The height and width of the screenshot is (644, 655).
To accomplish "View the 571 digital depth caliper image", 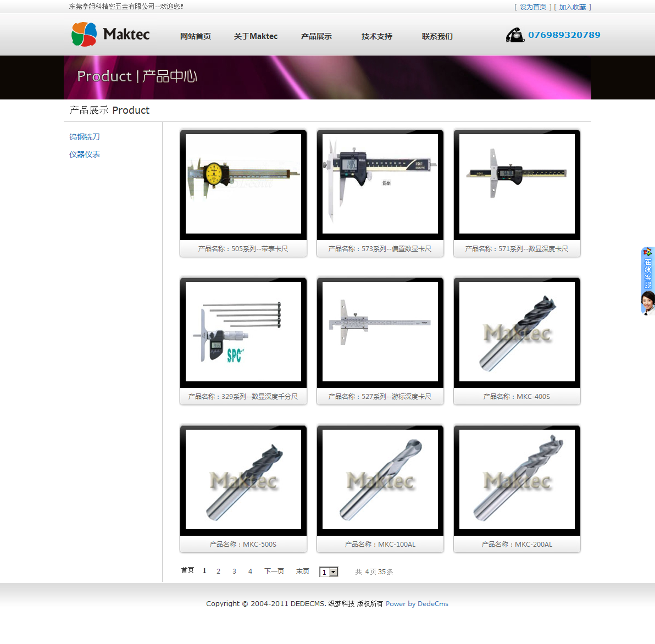I will coord(517,184).
